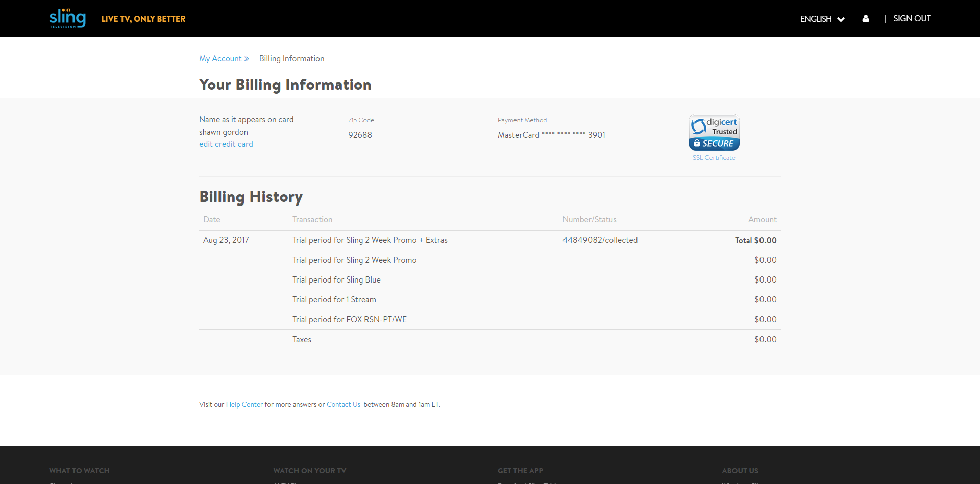Click the Total $0.00 amount
Image resolution: width=980 pixels, height=484 pixels.
(x=755, y=240)
